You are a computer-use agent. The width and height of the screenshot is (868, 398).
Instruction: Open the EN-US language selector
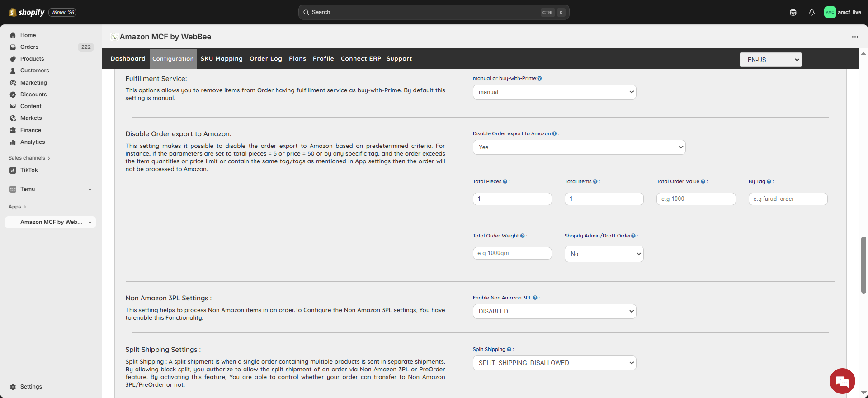[770, 60]
